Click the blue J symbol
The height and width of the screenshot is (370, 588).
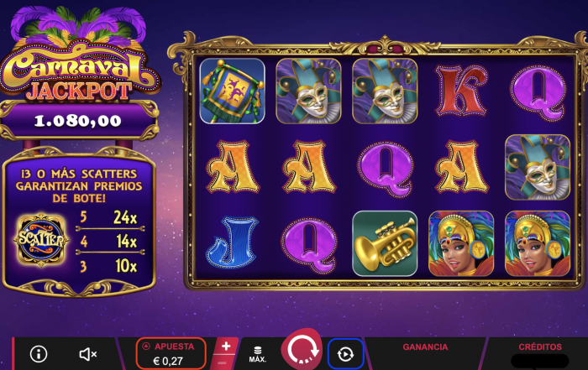coord(232,242)
